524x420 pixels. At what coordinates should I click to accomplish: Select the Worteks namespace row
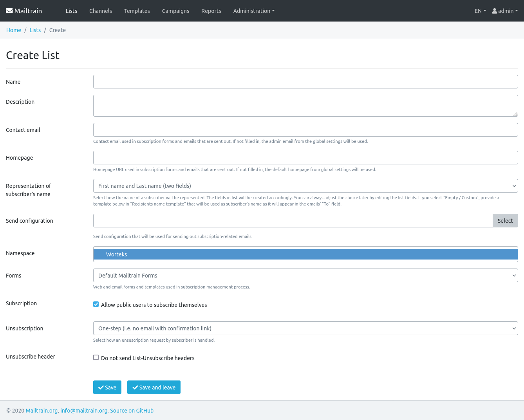[305, 254]
